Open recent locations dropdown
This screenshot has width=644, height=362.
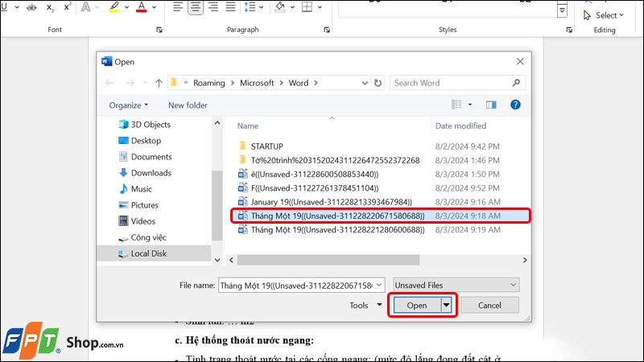145,83
